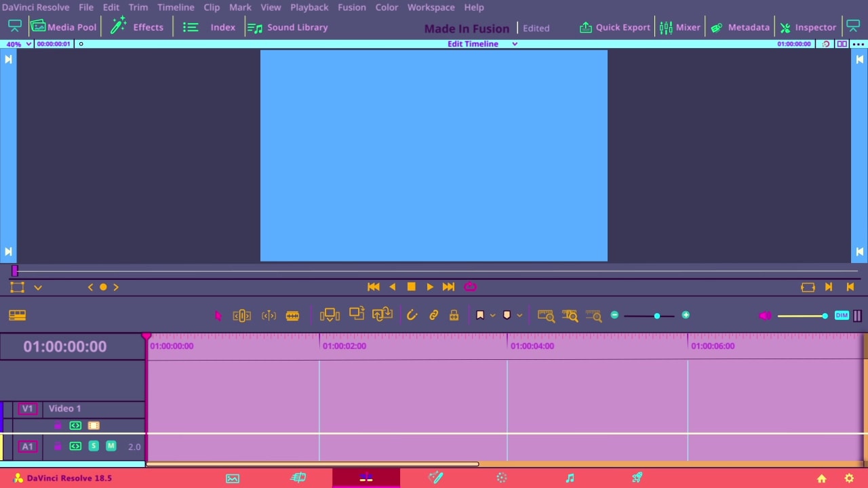The height and width of the screenshot is (488, 868).
Task: Click the Quick Export button
Action: click(614, 27)
